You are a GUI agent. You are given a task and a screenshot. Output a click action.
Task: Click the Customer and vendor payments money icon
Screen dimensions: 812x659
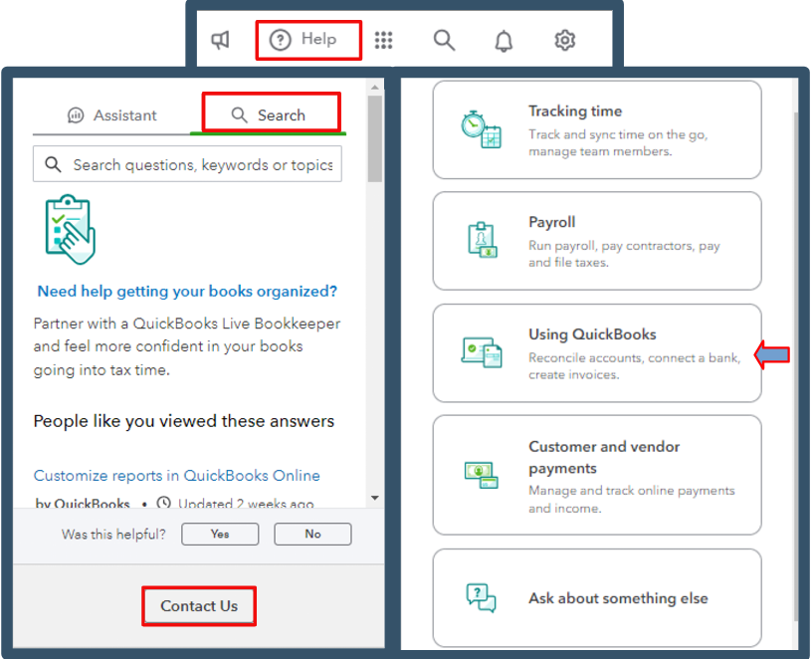click(x=481, y=475)
